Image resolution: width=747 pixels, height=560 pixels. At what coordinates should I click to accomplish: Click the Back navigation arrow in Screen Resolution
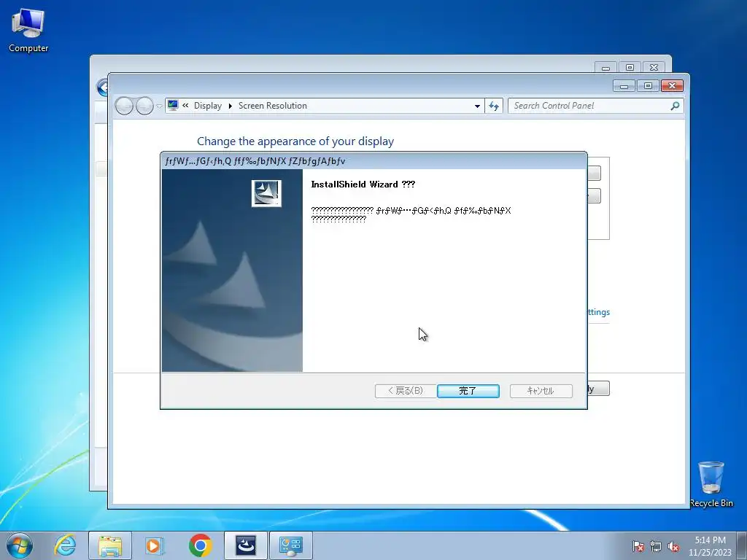click(124, 106)
